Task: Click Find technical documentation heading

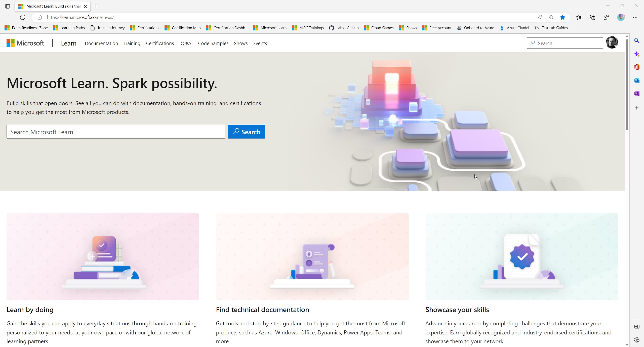Action: pos(262,310)
